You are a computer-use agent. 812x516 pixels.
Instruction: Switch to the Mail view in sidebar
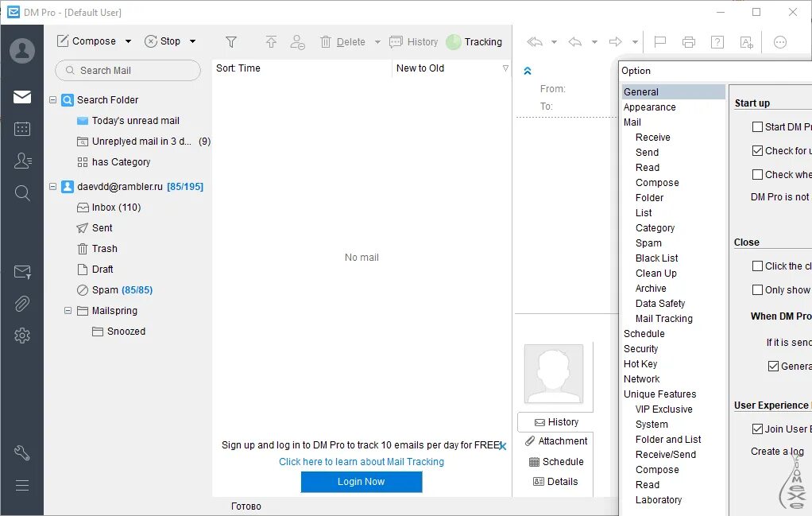pos(22,97)
